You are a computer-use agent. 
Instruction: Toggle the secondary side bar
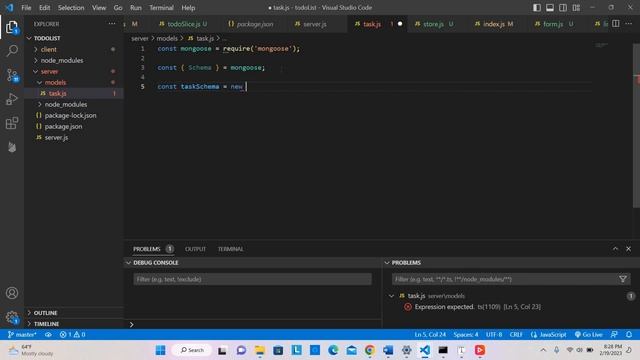click(x=563, y=7)
